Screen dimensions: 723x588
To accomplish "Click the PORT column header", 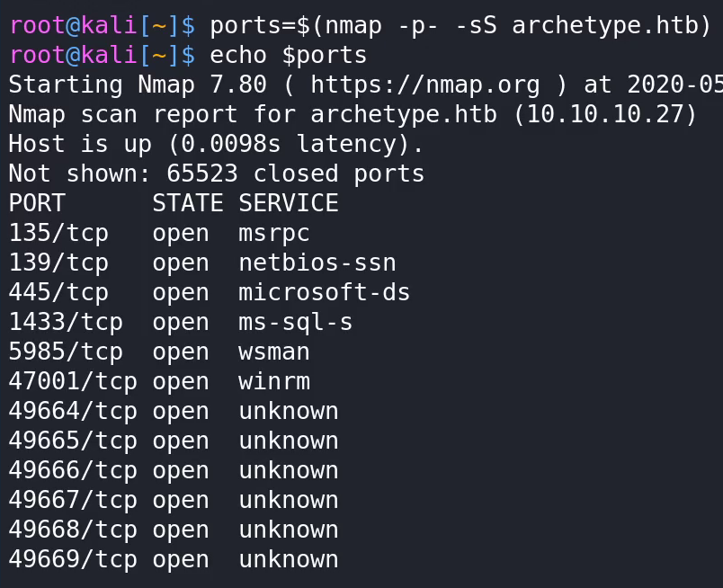I will tap(37, 203).
